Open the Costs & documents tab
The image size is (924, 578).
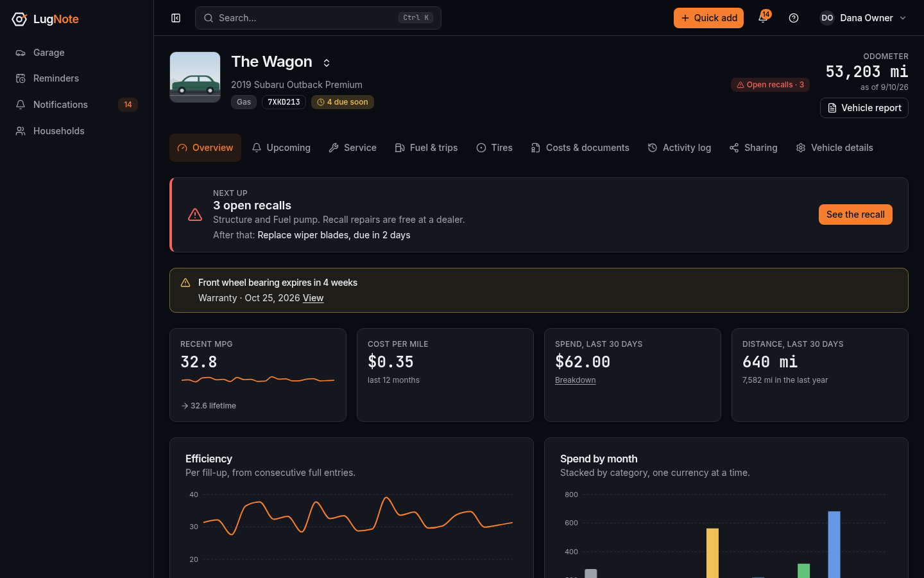tap(580, 148)
